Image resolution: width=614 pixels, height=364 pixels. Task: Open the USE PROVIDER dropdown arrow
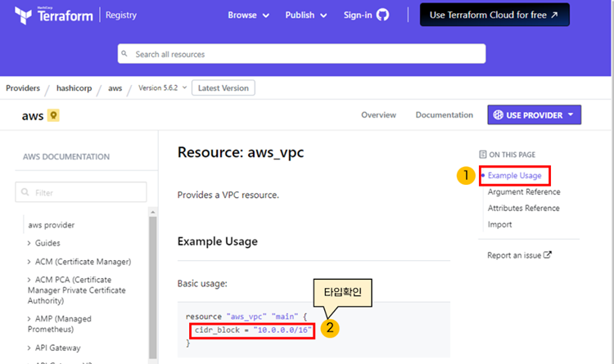[x=571, y=115]
